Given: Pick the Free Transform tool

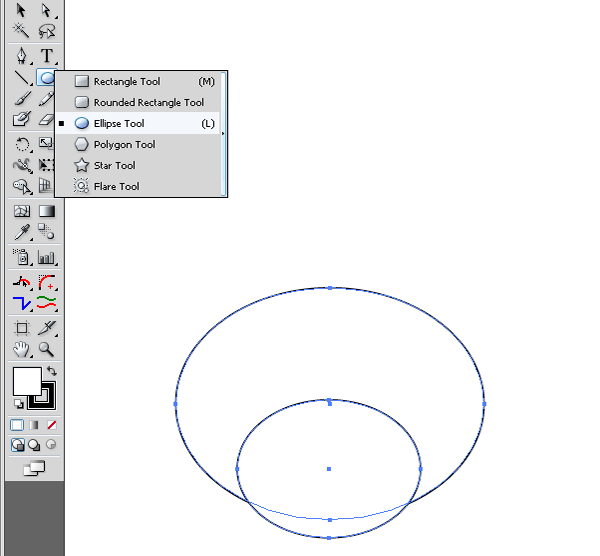Looking at the screenshot, I should tap(46, 165).
